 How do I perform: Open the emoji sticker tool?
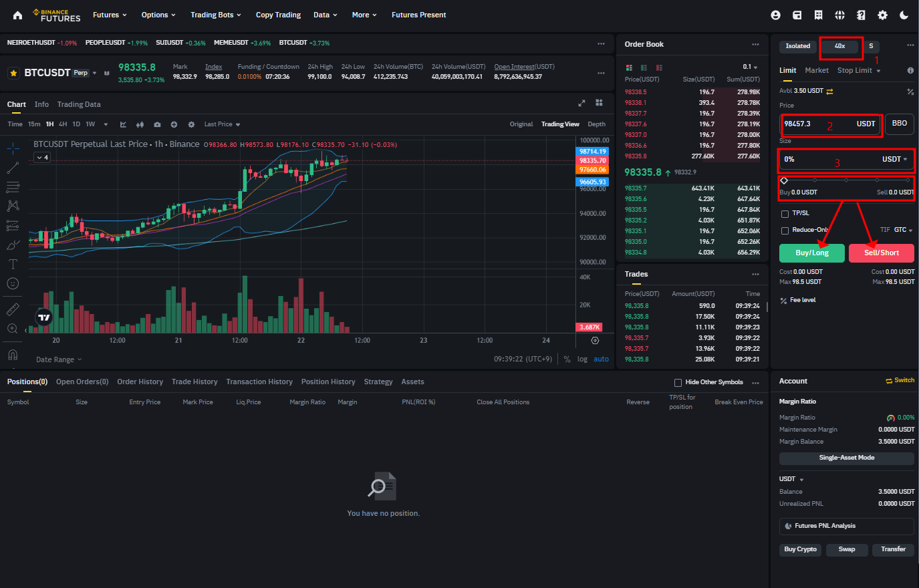click(x=13, y=283)
